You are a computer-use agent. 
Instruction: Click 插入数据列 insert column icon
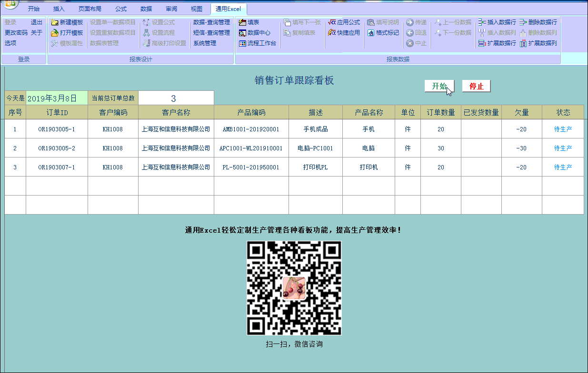coord(482,33)
